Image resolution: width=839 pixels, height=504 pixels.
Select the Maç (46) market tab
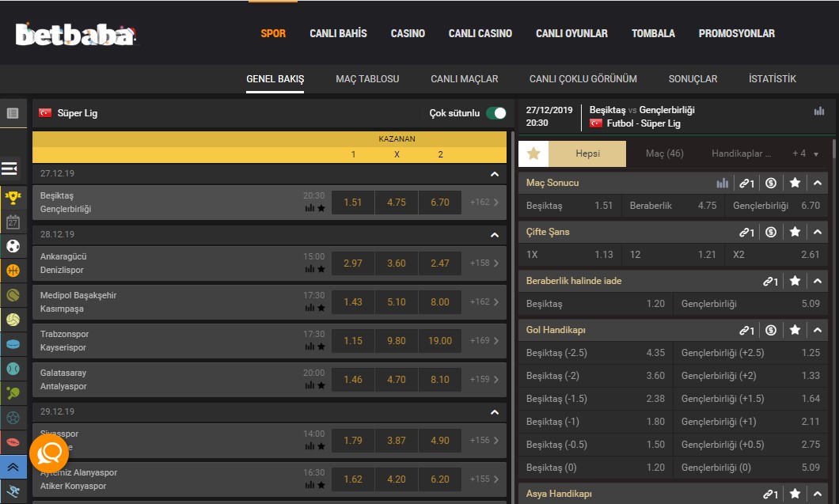(664, 153)
